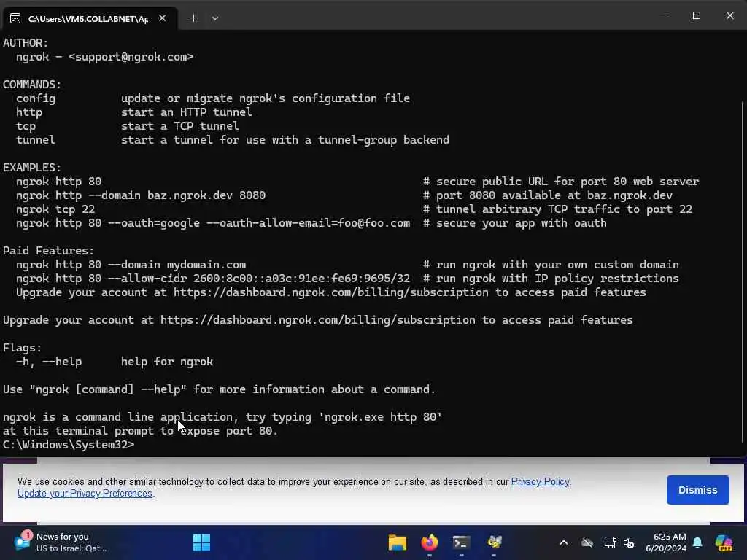Screen dimensions: 747x560
Task: Maximize the terminal window
Action: [x=697, y=15]
